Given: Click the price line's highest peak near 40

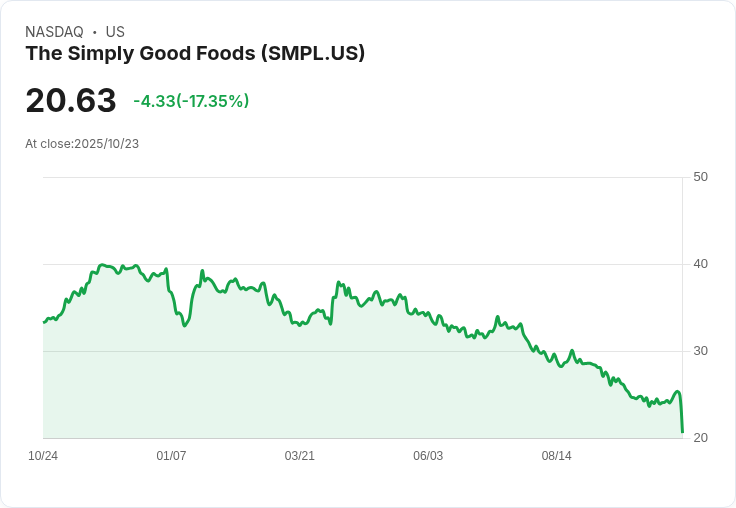Looking at the screenshot, I should point(103,265).
